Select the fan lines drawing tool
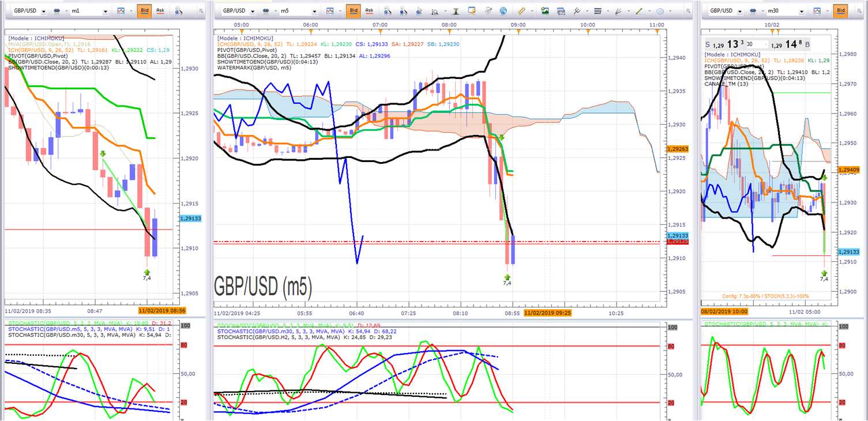The width and height of the screenshot is (868, 421). [x=618, y=11]
